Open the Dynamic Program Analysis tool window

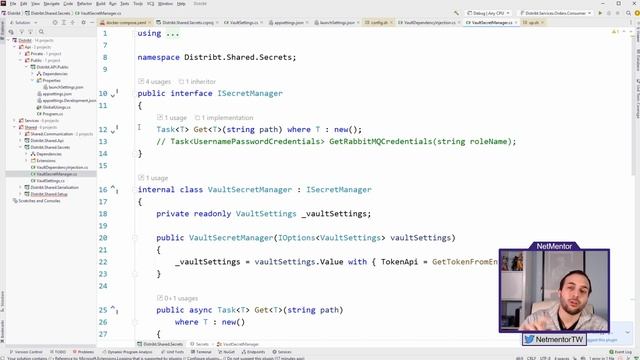[x=127, y=352]
